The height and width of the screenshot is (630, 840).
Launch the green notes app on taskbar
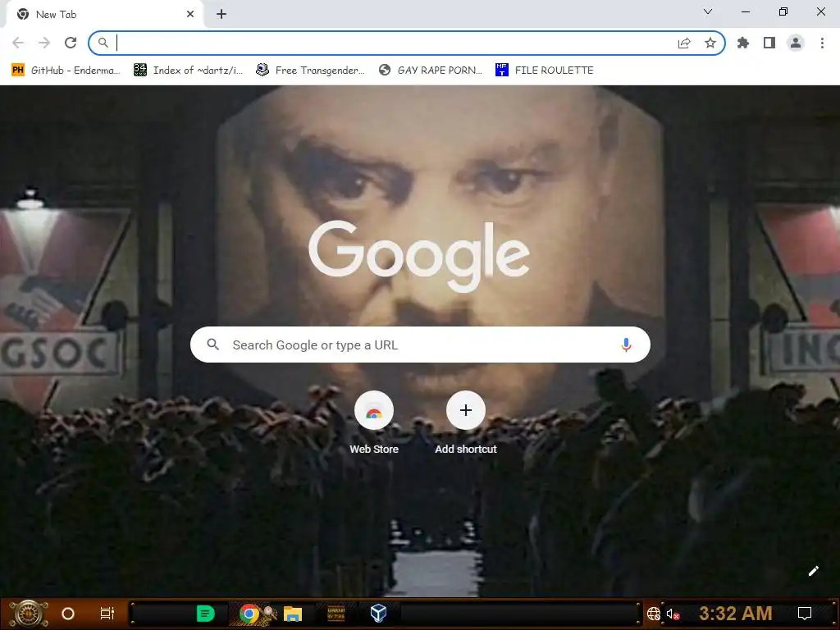205,614
